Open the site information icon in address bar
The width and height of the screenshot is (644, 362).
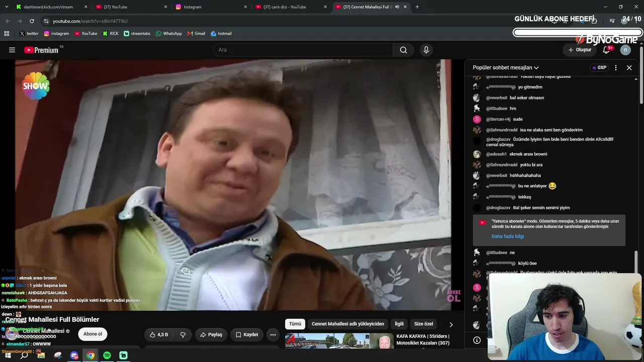click(x=46, y=21)
